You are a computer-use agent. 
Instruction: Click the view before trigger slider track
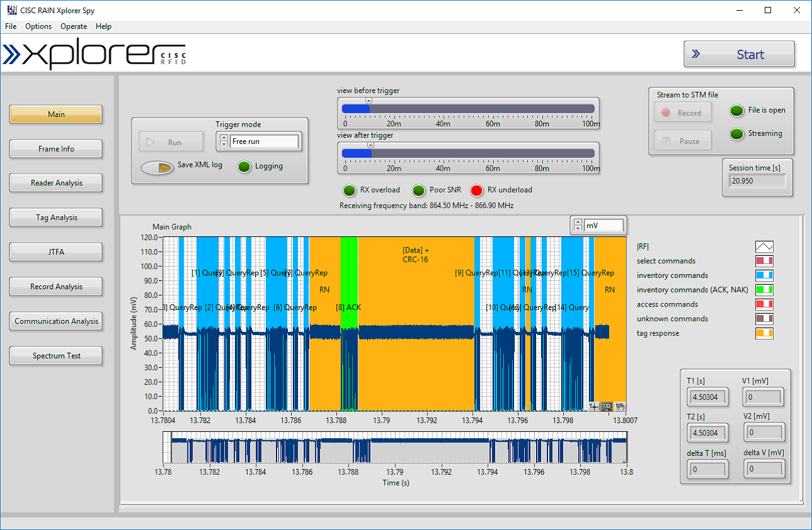click(468, 109)
